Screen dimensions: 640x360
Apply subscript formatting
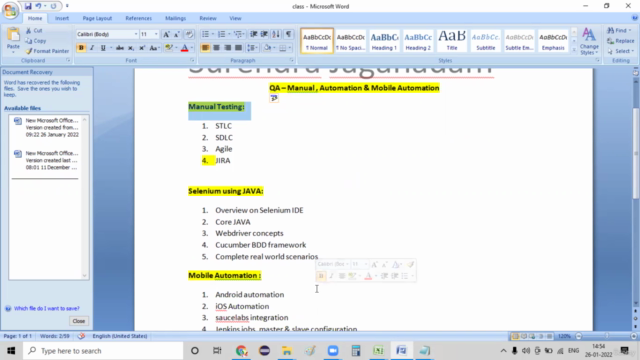tap(131, 48)
